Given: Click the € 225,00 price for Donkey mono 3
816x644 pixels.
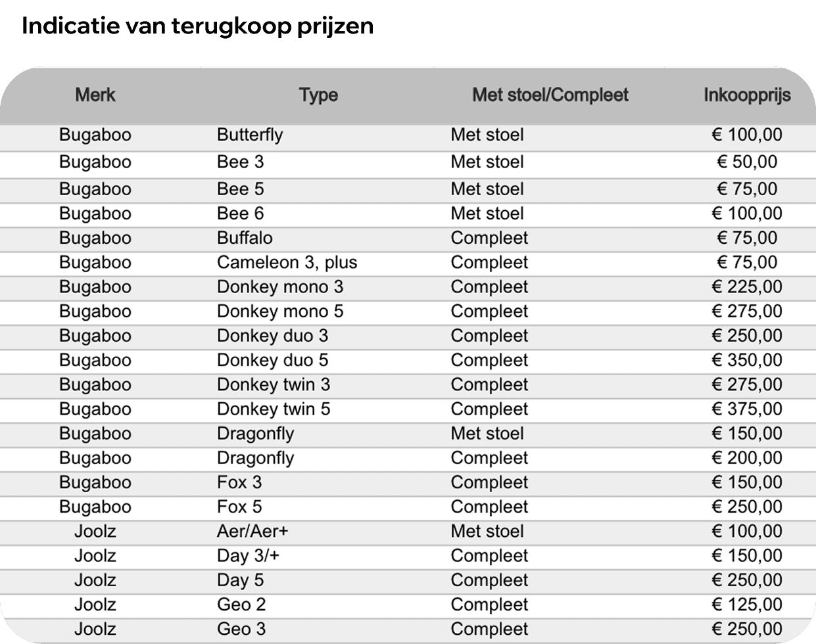Looking at the screenshot, I should point(747,287).
